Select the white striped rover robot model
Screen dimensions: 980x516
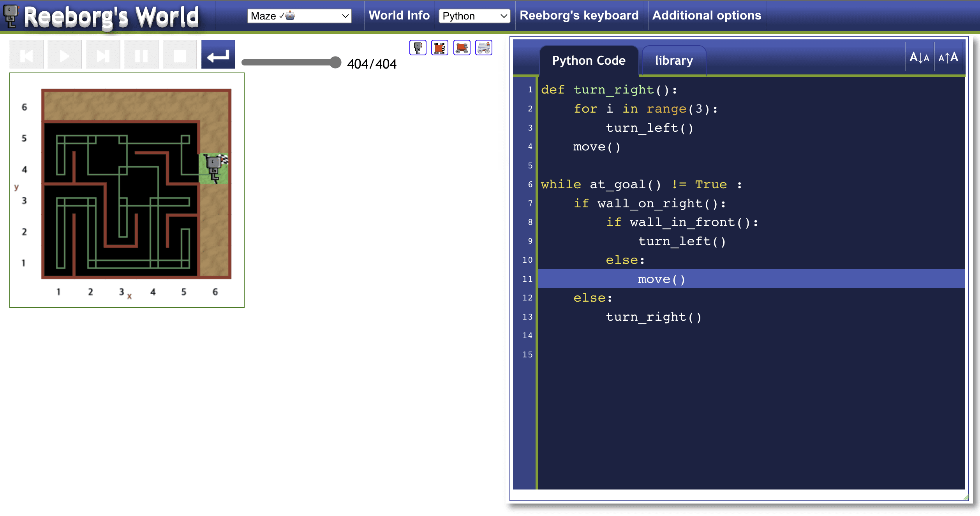click(483, 48)
